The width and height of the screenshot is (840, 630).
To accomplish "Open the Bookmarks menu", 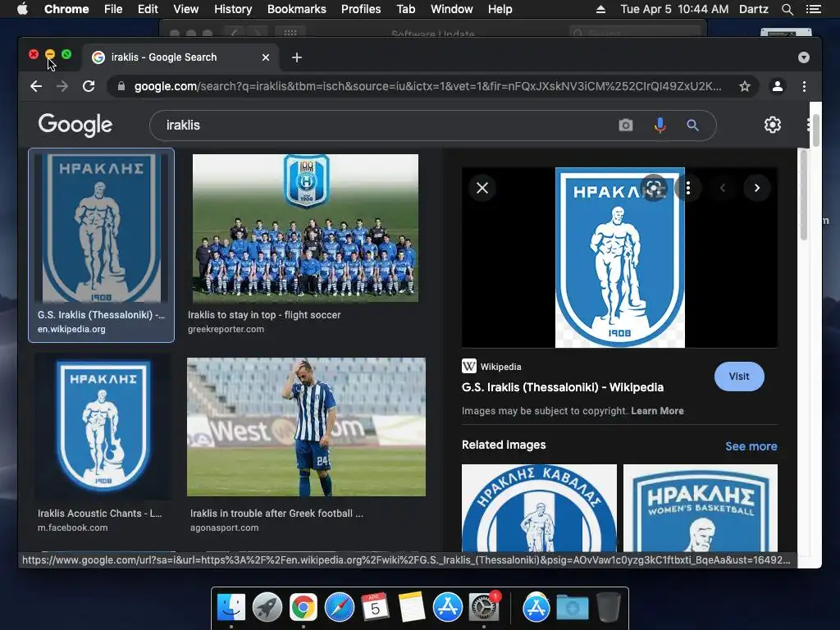I will [x=297, y=9].
